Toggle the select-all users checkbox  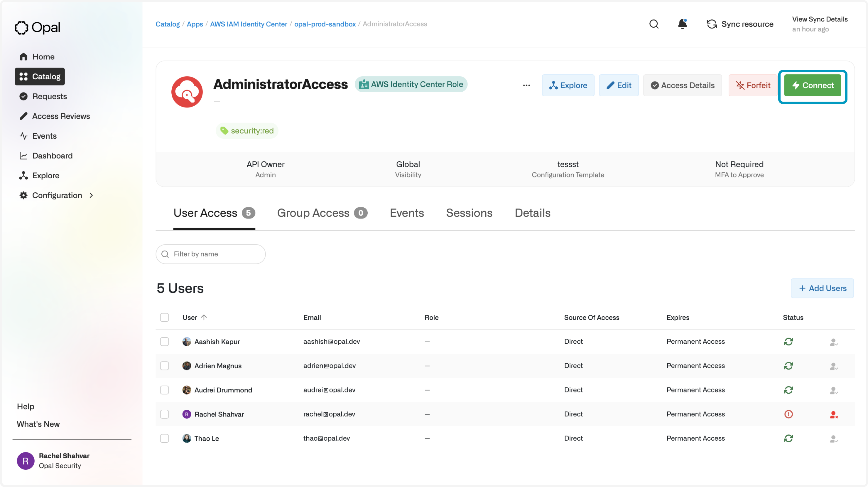pyautogui.click(x=164, y=317)
